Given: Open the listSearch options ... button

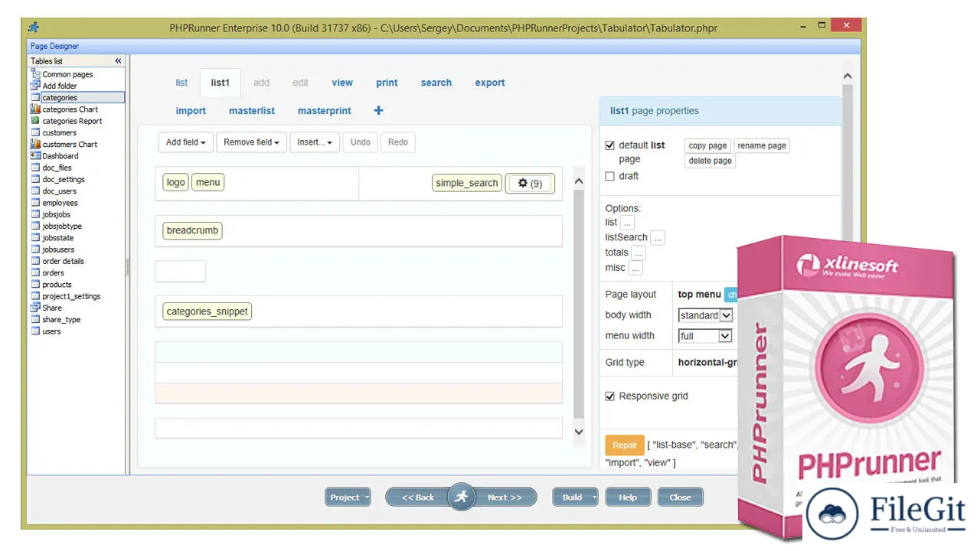Looking at the screenshot, I should coord(658,238).
